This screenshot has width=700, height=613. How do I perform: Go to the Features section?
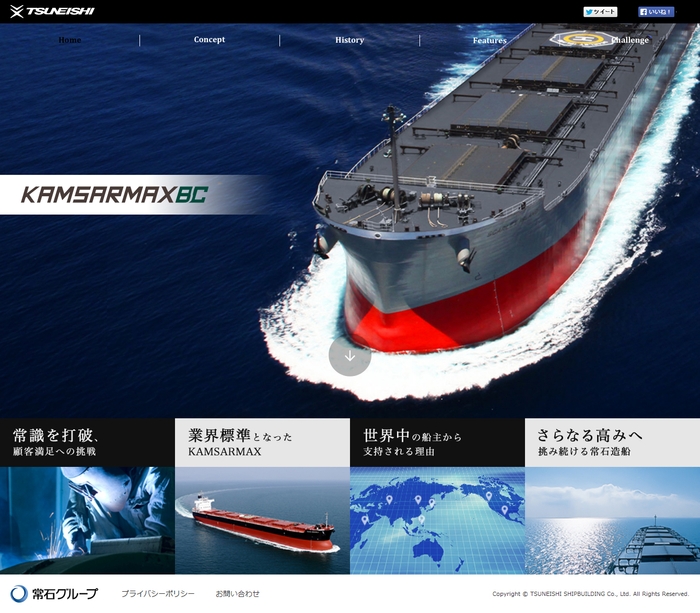tap(490, 41)
